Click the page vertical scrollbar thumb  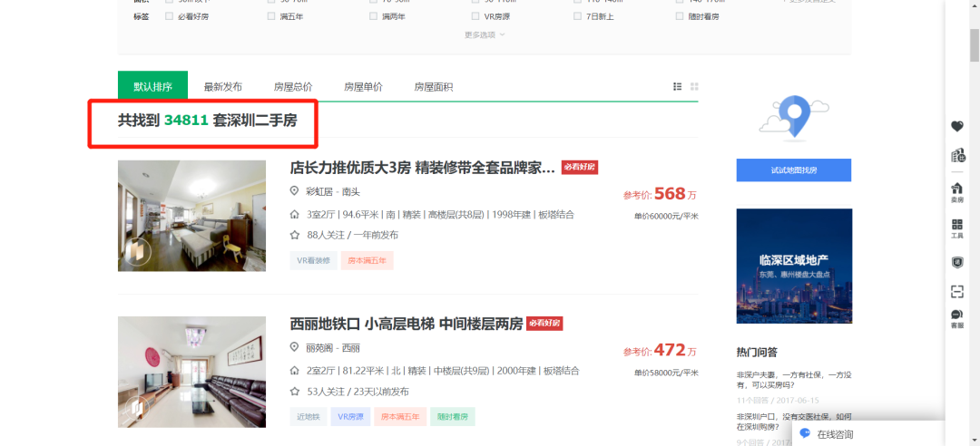click(975, 44)
